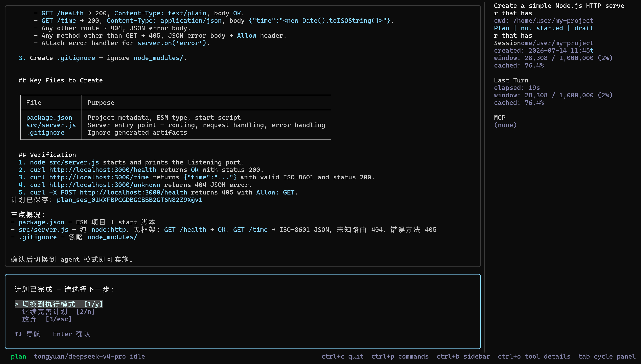Click sidebar 'created: 2026-07-14 11:45' line

coord(542,50)
